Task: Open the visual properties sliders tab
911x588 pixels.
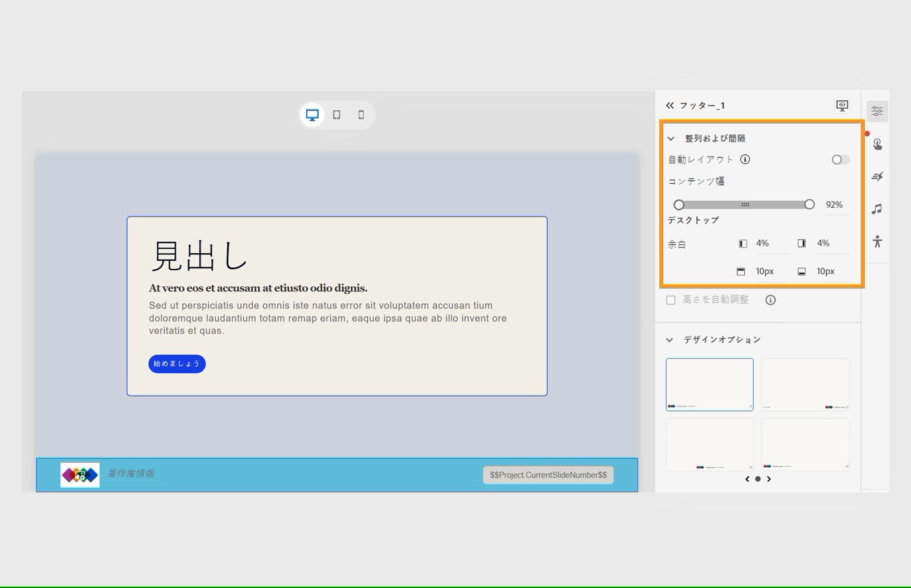Action: coord(877,111)
